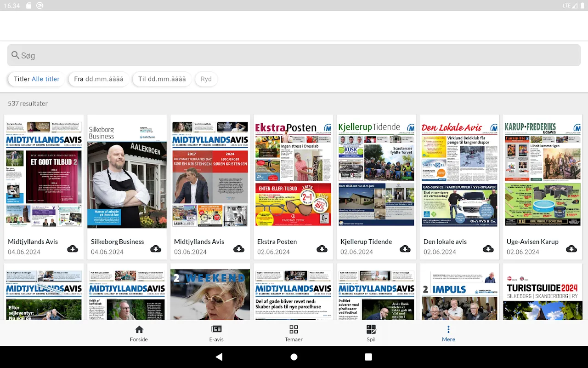This screenshot has width=588, height=368.
Task: Select the 03.06.2024 date text
Action: (x=191, y=252)
